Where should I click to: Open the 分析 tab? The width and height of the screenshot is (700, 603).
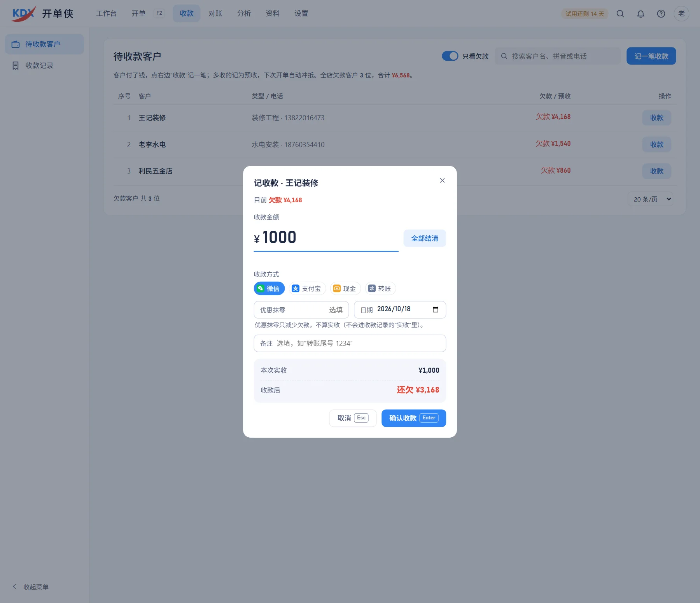pyautogui.click(x=244, y=14)
